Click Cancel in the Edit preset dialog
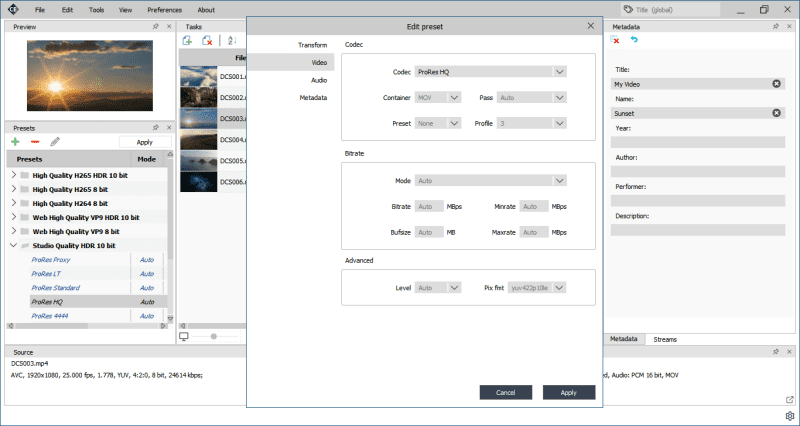800x426 pixels. (x=506, y=392)
